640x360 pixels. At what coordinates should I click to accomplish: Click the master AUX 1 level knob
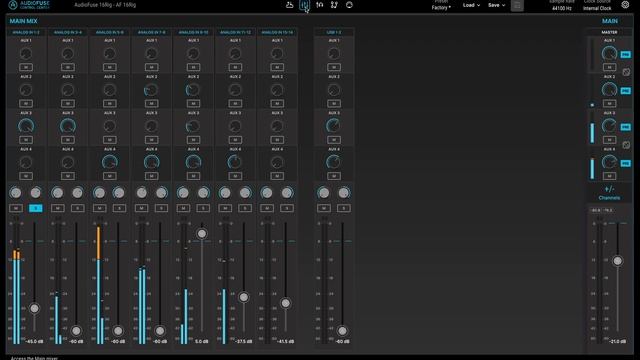click(609, 53)
